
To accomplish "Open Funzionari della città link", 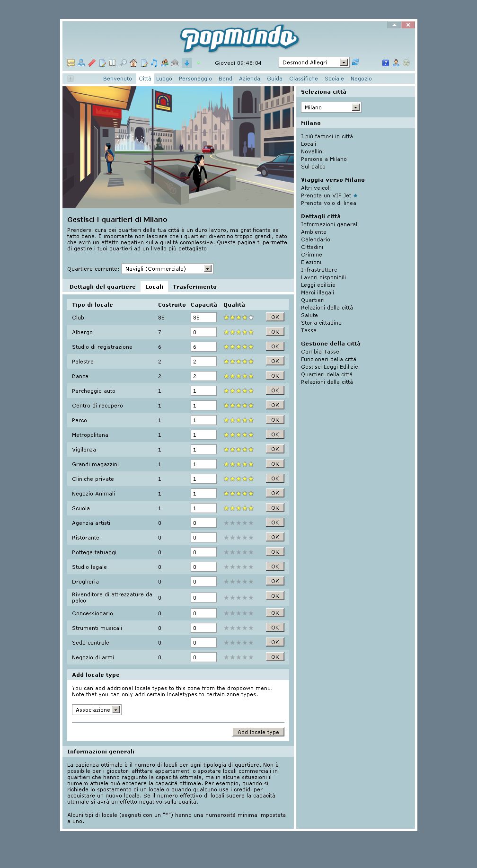I will tap(328, 359).
